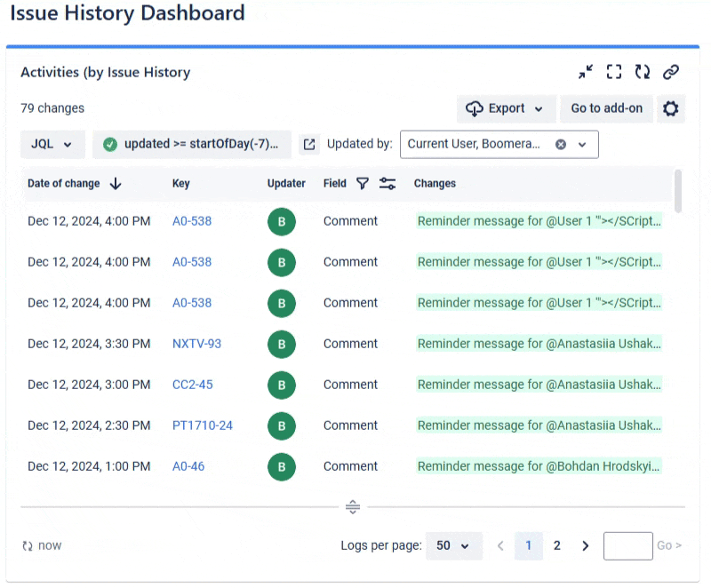Click the Field filter funnel icon
This screenshot has height=588, width=711.
(x=363, y=183)
